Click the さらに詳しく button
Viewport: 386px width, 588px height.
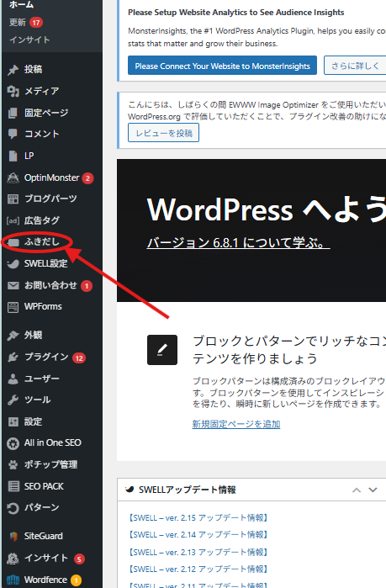355,66
